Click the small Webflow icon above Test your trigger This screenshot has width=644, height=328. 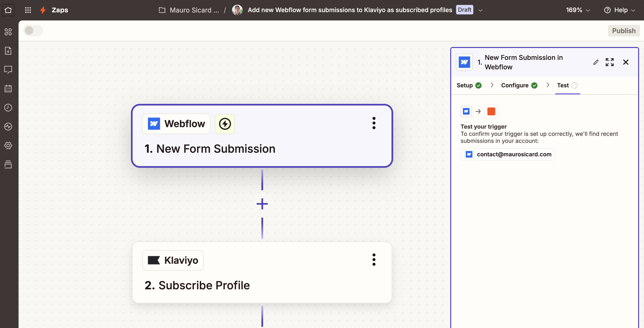[x=466, y=111]
